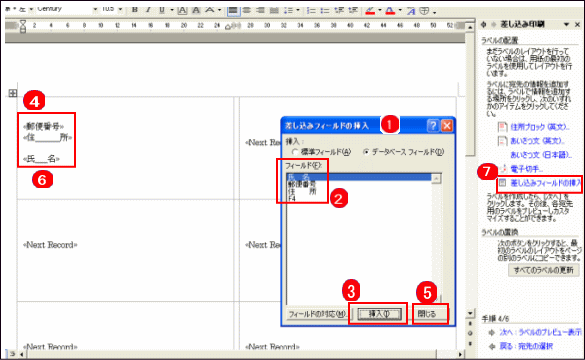Open the font size dropdown arrow
The height and width of the screenshot is (360, 585).
(x=120, y=9)
